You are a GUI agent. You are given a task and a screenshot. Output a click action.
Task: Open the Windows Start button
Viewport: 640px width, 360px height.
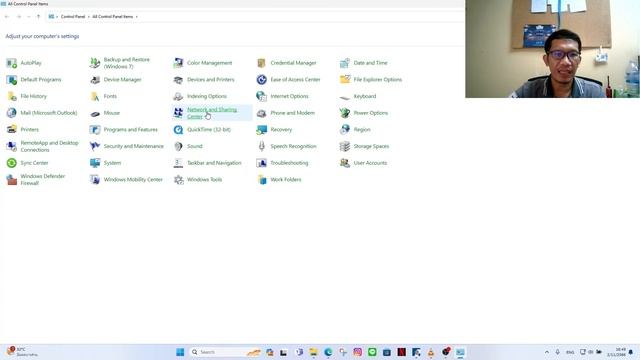180,352
